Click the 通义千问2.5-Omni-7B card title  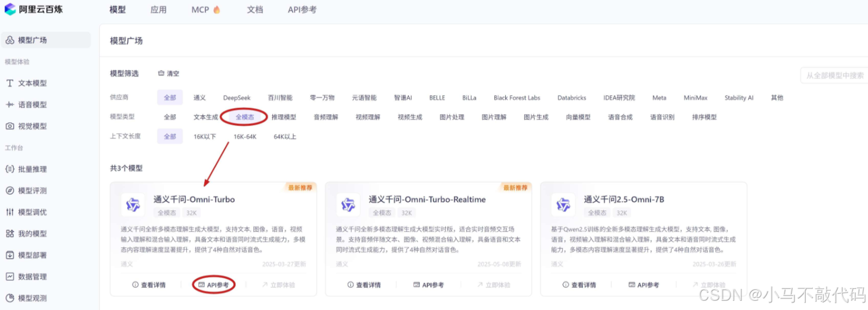[624, 200]
